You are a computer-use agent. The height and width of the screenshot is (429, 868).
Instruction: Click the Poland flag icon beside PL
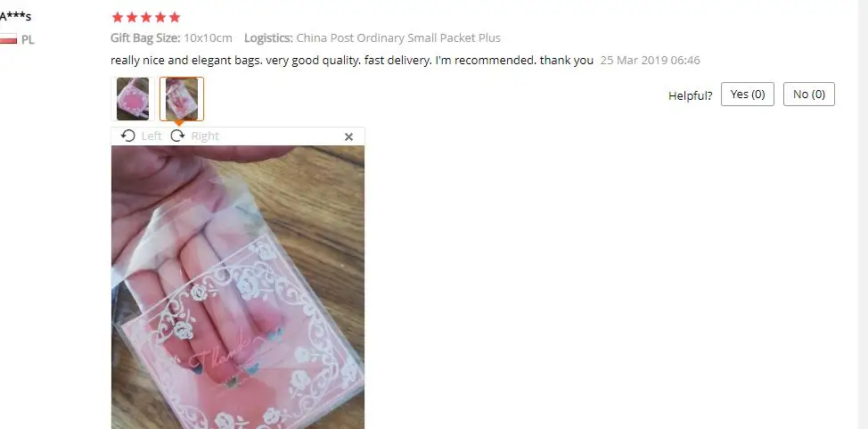click(8, 39)
